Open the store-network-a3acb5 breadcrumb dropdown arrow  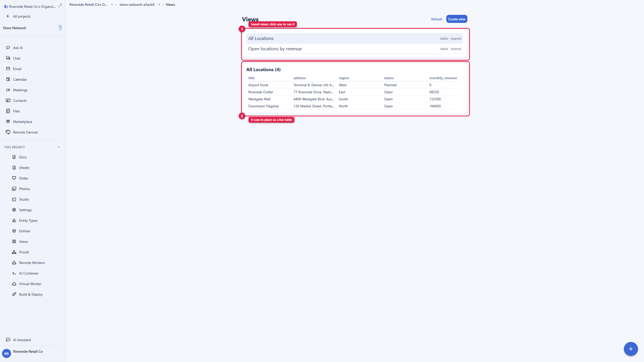[x=159, y=5]
